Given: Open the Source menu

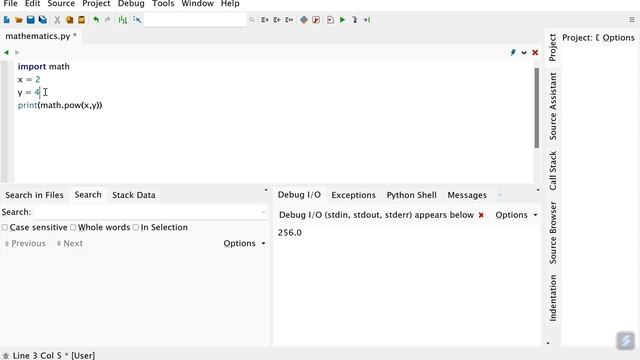Looking at the screenshot, I should click(x=61, y=4).
